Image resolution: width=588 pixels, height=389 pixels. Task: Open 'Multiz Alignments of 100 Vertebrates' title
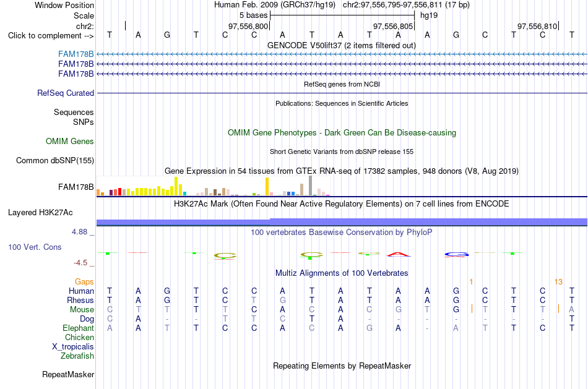point(341,273)
